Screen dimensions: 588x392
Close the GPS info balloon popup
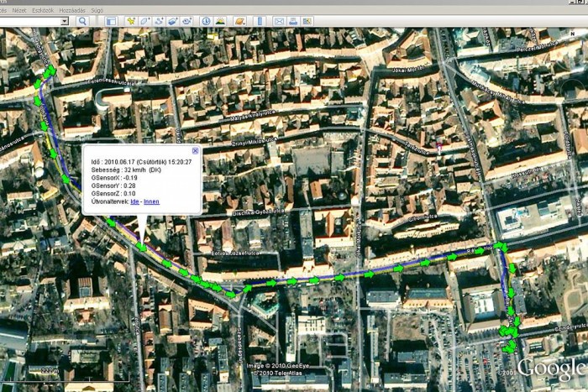click(196, 151)
